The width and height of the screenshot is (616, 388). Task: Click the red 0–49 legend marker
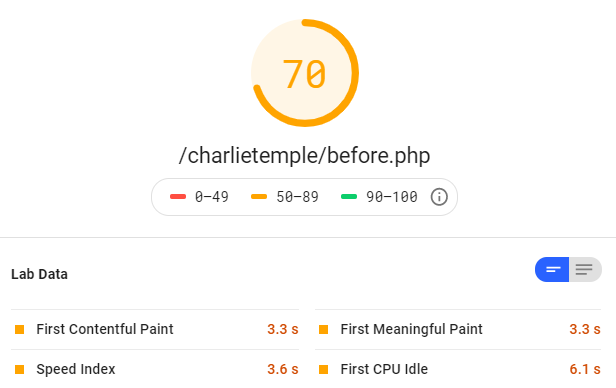178,197
